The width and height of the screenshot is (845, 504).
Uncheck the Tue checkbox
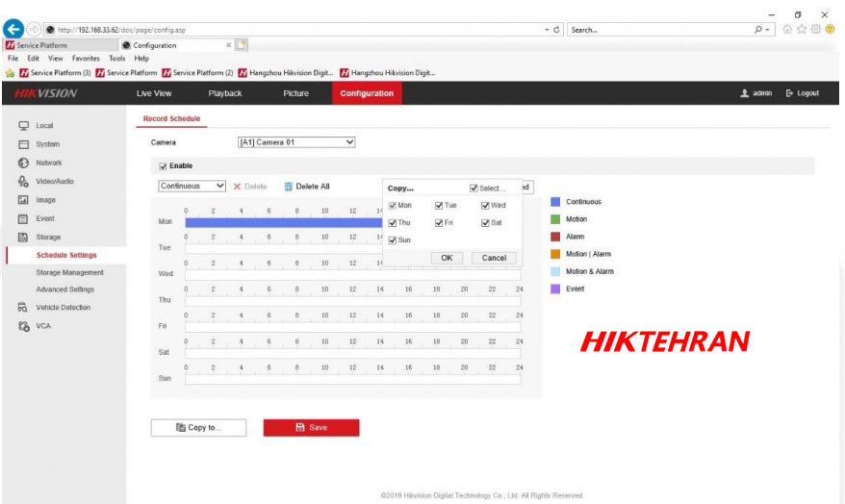(x=439, y=205)
